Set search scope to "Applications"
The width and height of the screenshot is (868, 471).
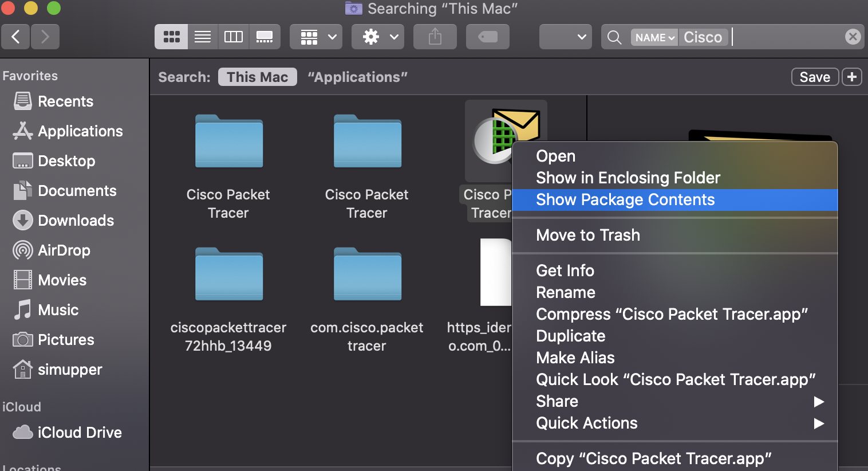pyautogui.click(x=357, y=77)
